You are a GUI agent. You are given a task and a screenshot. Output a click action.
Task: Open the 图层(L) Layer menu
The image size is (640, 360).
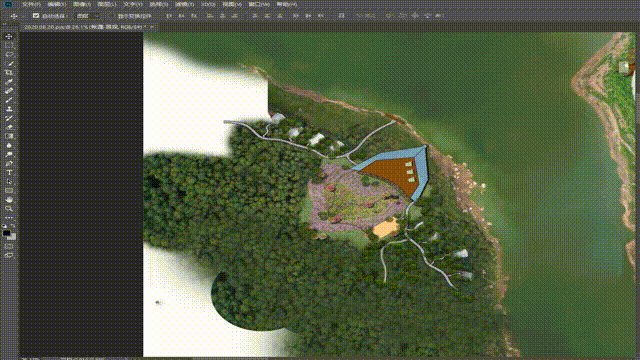[107, 4]
